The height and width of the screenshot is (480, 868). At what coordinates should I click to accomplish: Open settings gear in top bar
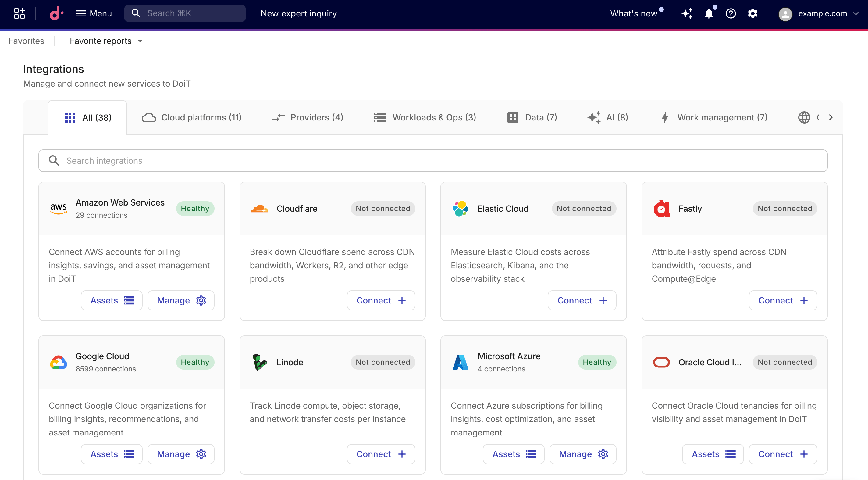(x=753, y=13)
